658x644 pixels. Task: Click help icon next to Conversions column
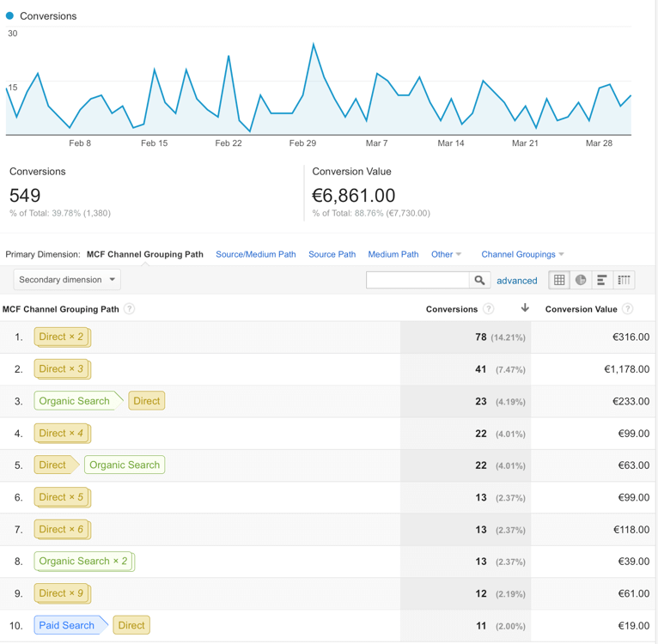click(x=489, y=309)
